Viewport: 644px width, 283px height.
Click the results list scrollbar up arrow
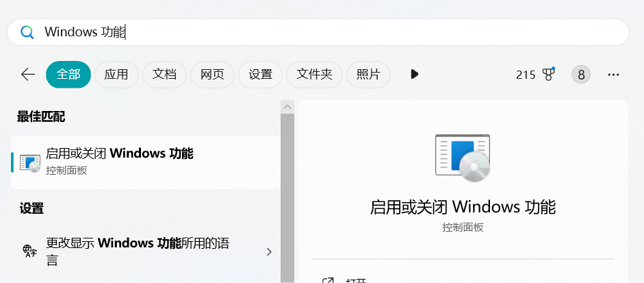click(x=287, y=107)
